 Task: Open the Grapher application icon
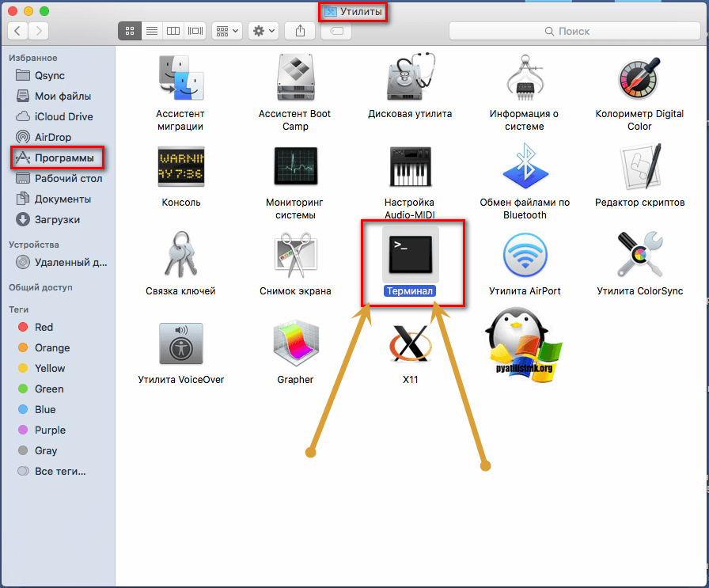coord(295,343)
